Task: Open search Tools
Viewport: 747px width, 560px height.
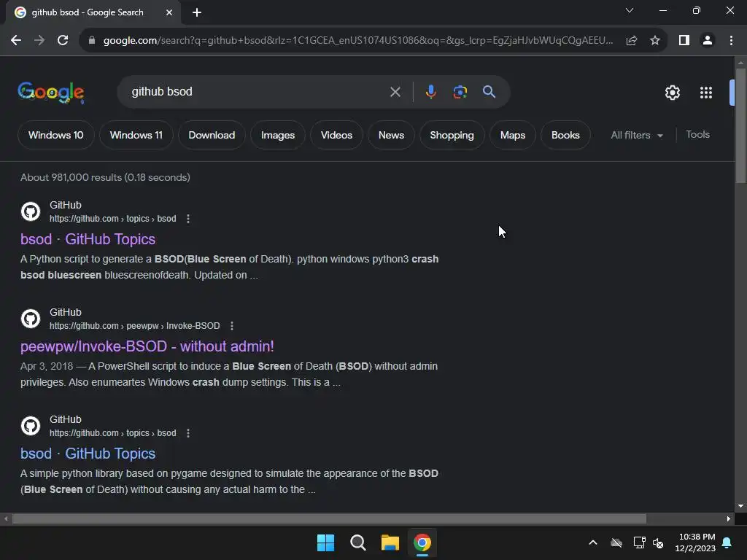Action: [x=697, y=135]
